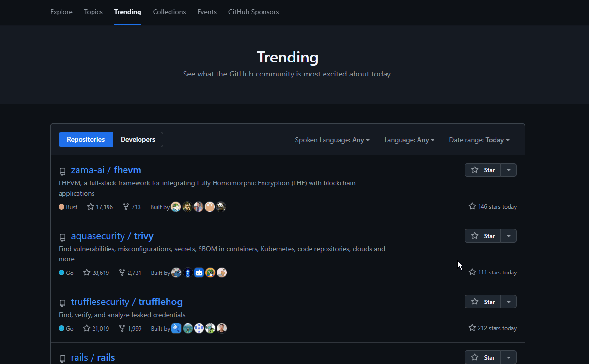This screenshot has height=364, width=589.
Task: Select the Trending tab
Action: pos(128,12)
